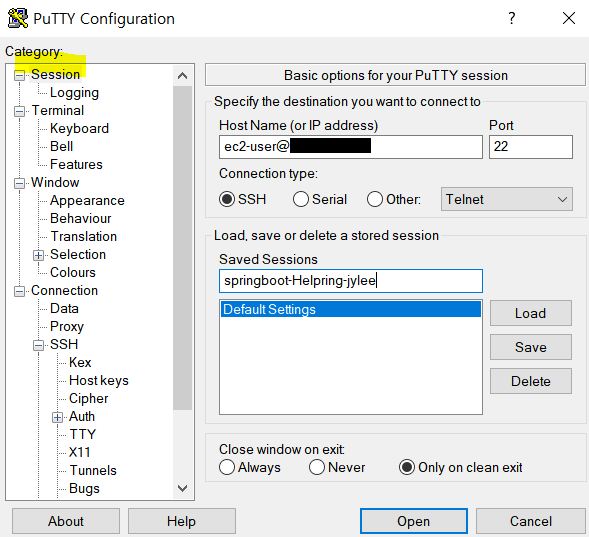
Task: Click the PuTTY icon in title bar
Action: [x=18, y=18]
